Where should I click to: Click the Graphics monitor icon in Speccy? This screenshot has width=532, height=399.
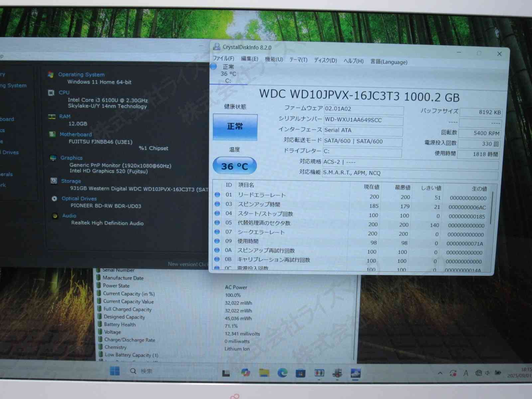[53, 158]
